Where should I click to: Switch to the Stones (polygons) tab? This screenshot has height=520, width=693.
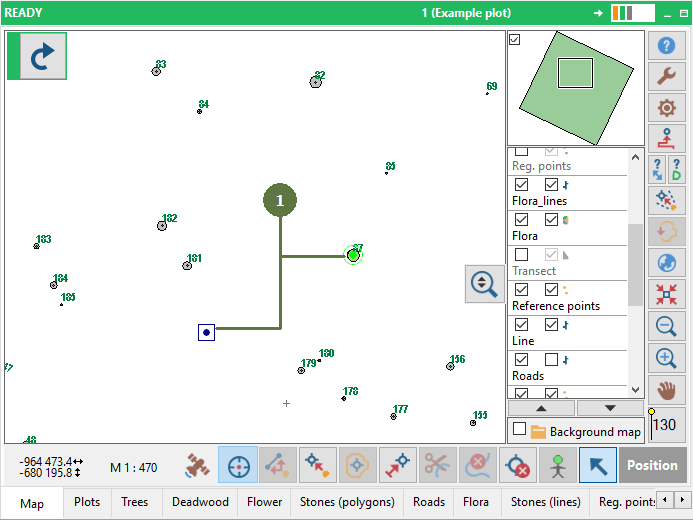[347, 502]
